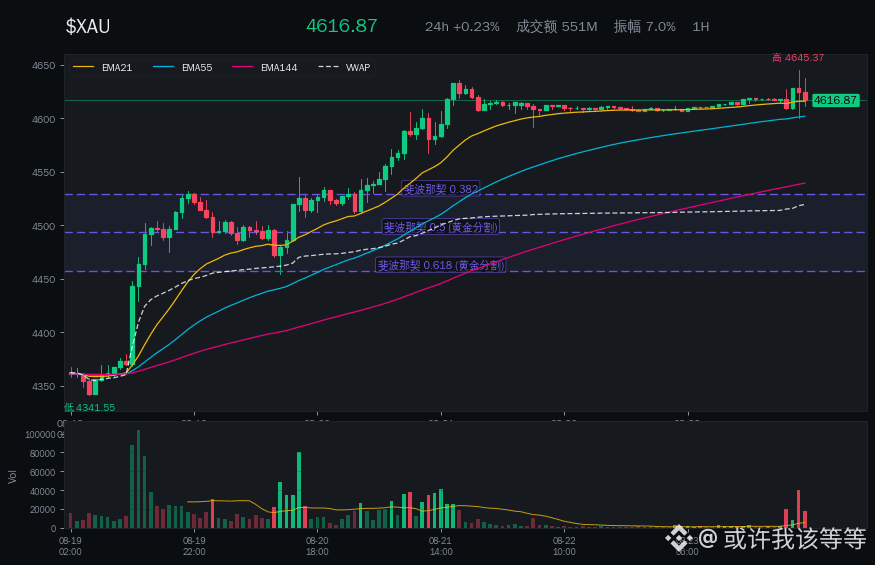Viewport: 875px width, 565px height.
Task: Click the 斐波那契 0.5 (黄金分割) label
Action: (x=441, y=227)
